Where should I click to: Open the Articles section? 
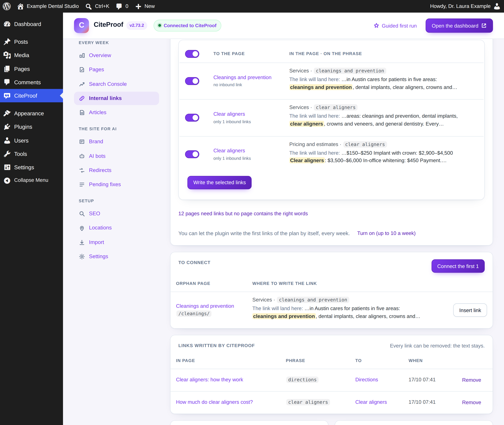[116, 113]
